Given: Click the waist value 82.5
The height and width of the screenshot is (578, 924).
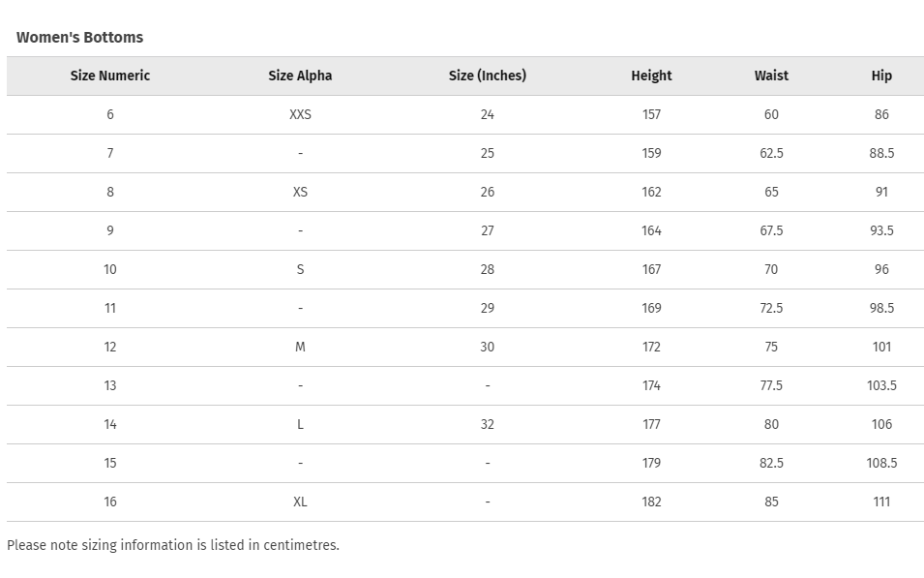Looking at the screenshot, I should coord(771,463).
